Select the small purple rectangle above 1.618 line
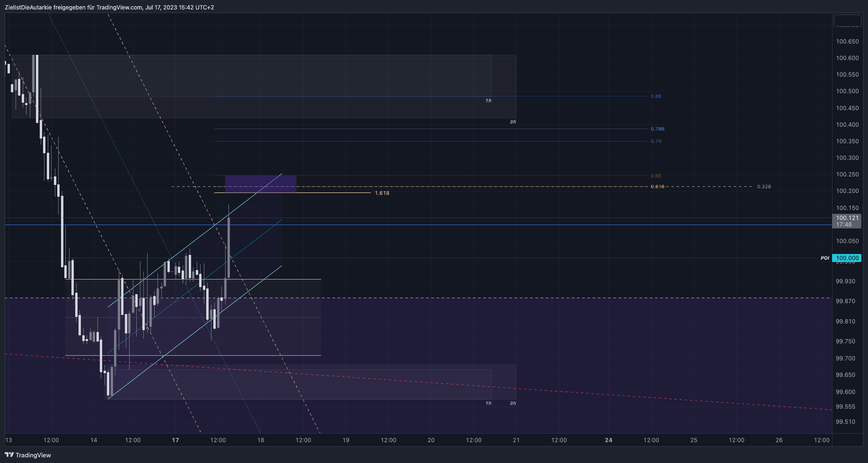Viewport: 868px width, 463px height. [261, 184]
